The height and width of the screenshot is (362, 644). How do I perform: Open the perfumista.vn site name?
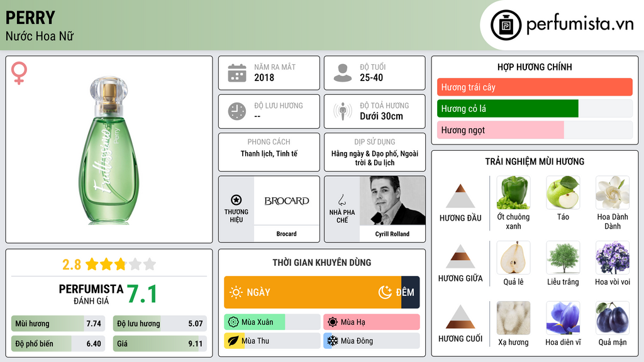[580, 25]
